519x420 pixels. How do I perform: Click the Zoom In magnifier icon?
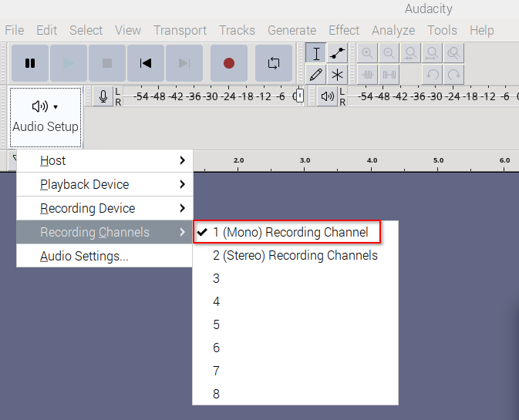[x=367, y=53]
